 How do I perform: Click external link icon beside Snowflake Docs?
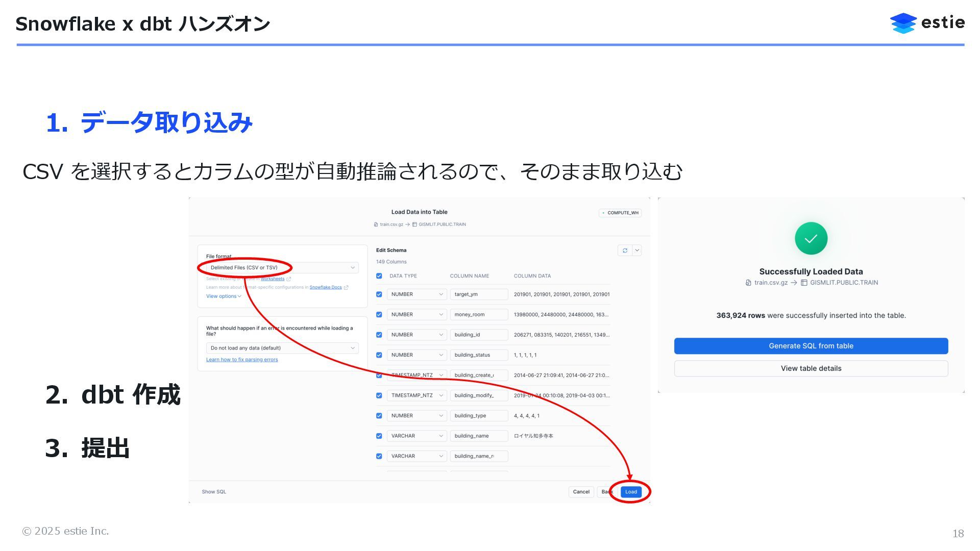[x=346, y=288]
